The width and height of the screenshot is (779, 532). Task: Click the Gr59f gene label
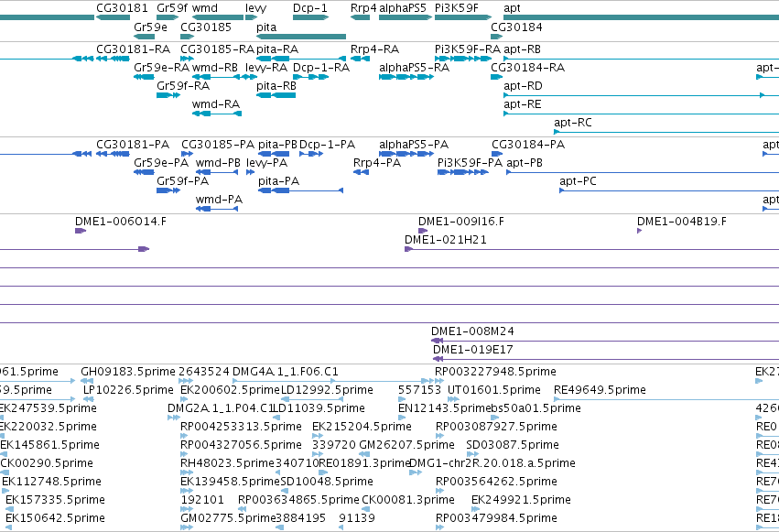pyautogui.click(x=172, y=8)
